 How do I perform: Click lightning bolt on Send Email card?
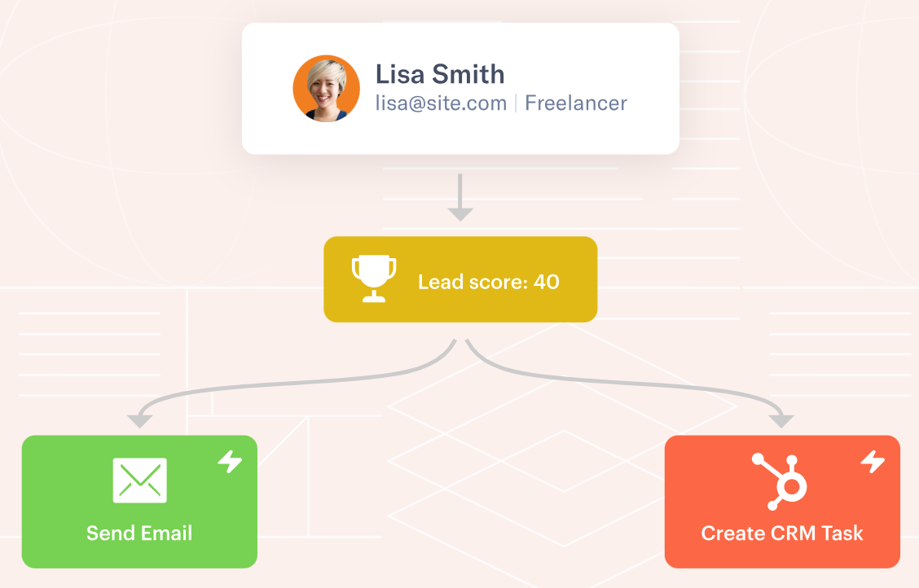click(230, 462)
